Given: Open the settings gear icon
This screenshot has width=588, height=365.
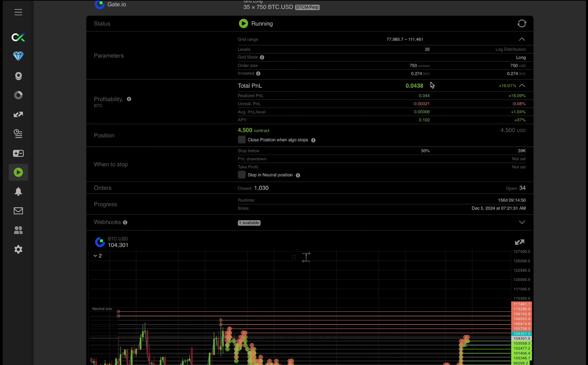Looking at the screenshot, I should 18,249.
